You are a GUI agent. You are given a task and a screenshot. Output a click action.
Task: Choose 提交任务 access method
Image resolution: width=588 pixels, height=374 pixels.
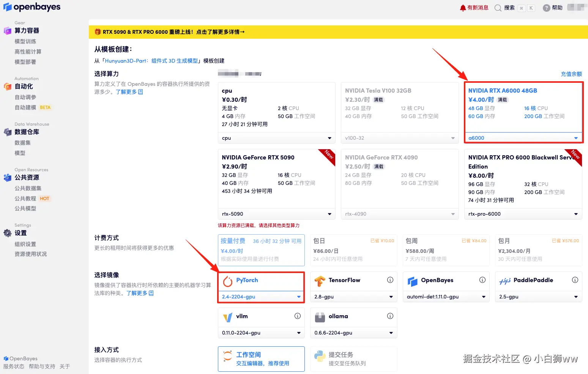[354, 359]
